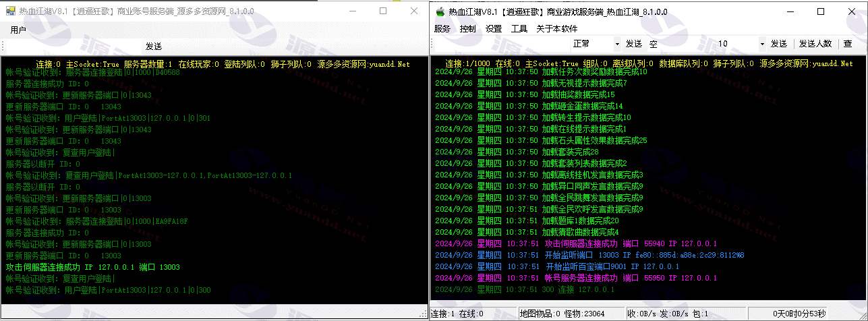Focus the message input field in account server window
Viewport: 868px width, 321px height.
pyautogui.click(x=73, y=47)
